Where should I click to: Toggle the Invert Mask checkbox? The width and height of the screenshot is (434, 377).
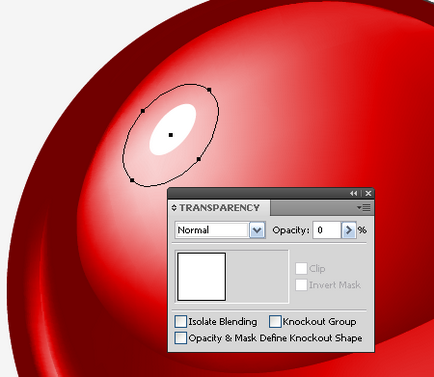click(301, 285)
